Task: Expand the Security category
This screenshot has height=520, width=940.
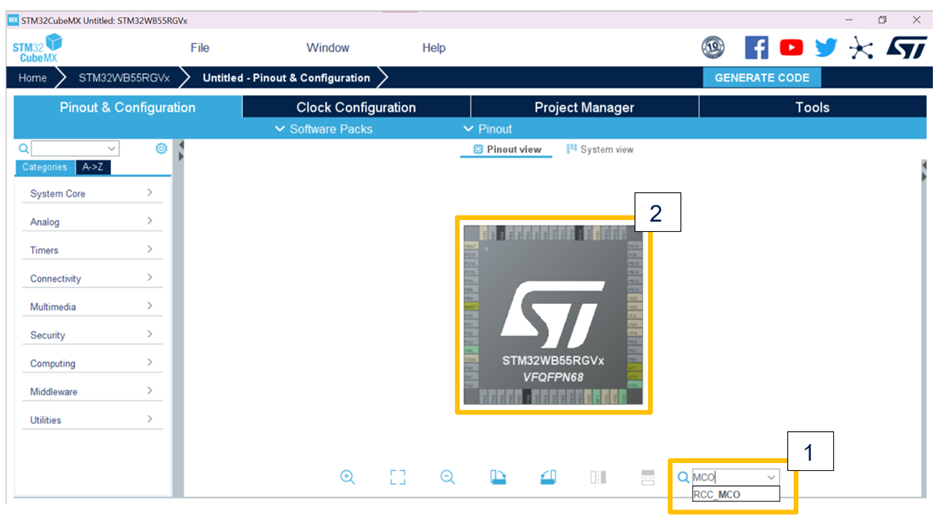Action: tap(92, 335)
